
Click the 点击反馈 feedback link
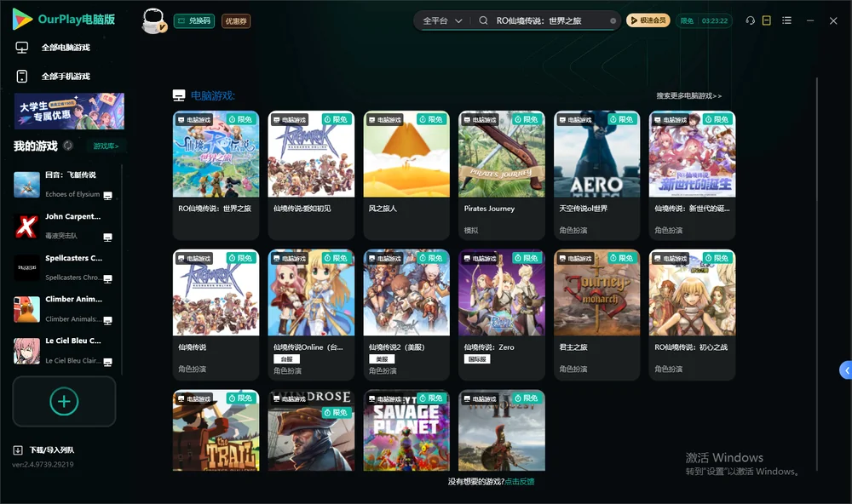point(520,481)
